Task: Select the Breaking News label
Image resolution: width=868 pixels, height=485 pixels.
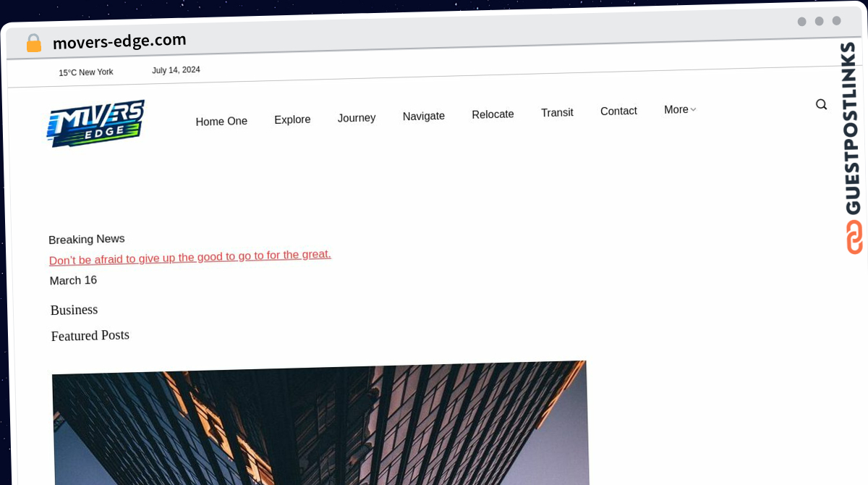Action: (87, 239)
